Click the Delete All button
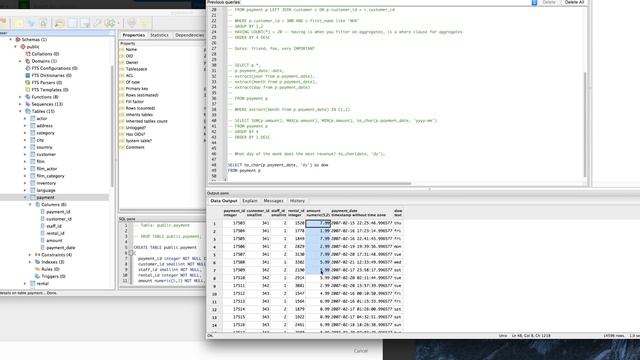This screenshot has height=360, width=640. point(574,2)
